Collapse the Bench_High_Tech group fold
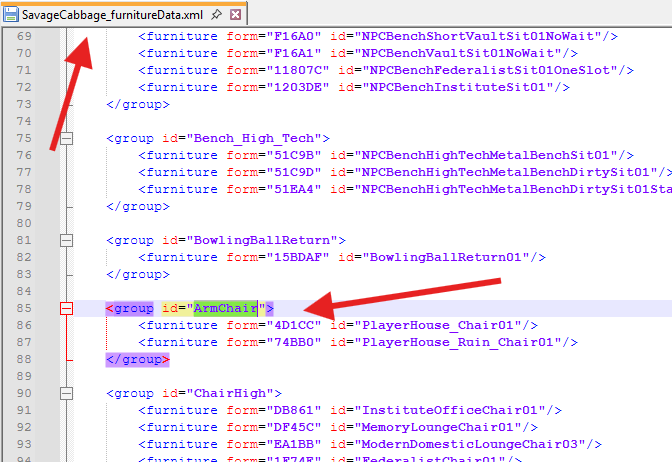Screen dimensions: 672x462 (x=66, y=138)
